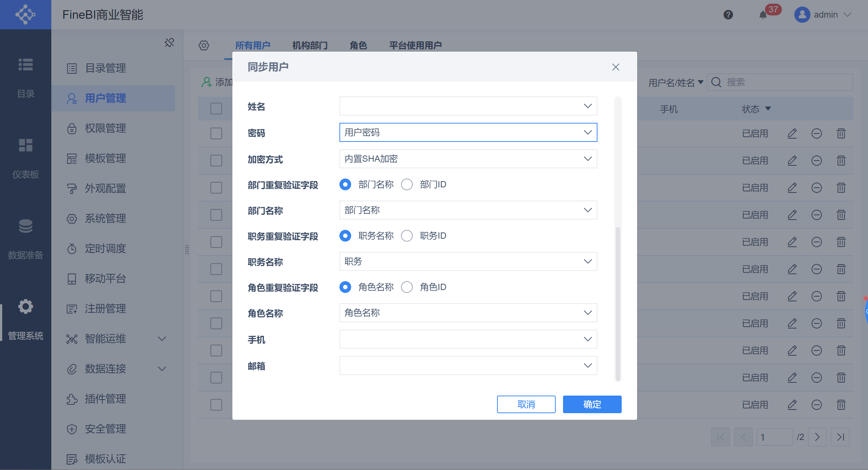868x470 pixels.
Task: Switch to 机构部门 tab
Action: (310, 45)
